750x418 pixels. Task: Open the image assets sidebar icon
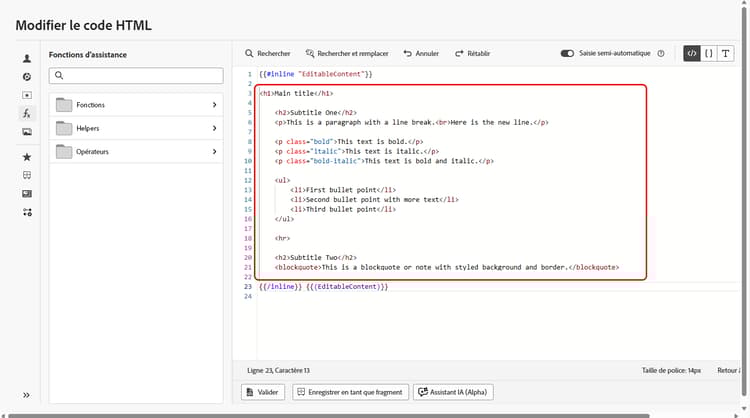pos(27,131)
